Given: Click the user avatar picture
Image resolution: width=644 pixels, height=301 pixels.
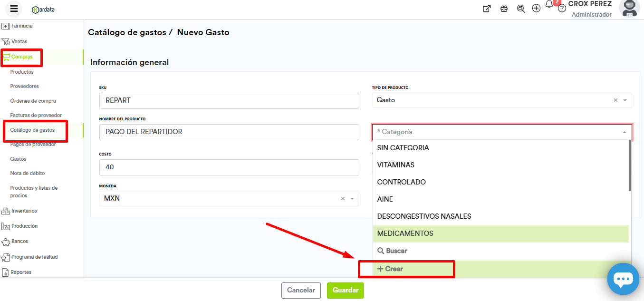Looking at the screenshot, I should 630,8.
